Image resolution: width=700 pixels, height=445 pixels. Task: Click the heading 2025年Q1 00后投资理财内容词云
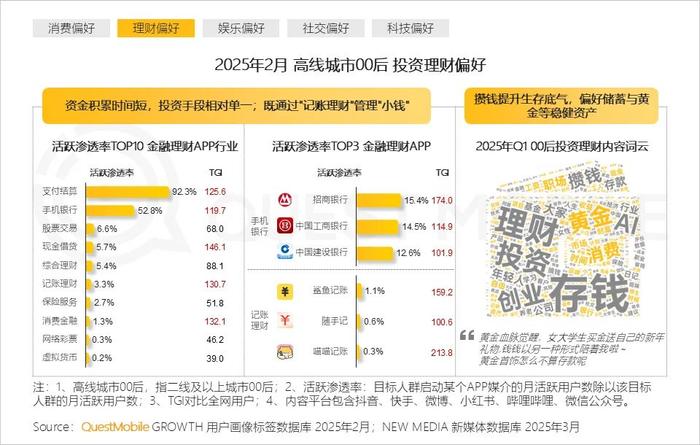point(562,146)
